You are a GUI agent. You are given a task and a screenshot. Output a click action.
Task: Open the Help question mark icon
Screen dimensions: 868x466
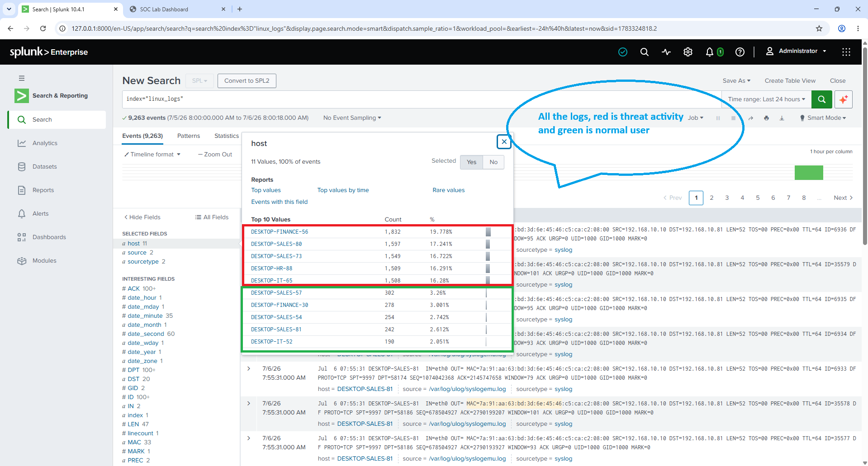(740, 52)
